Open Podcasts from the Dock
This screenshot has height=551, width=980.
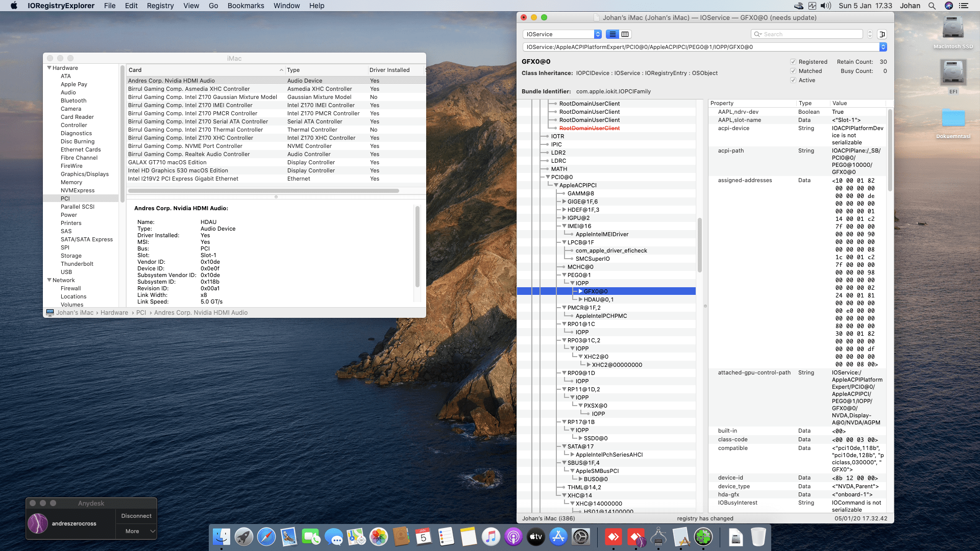point(513,537)
